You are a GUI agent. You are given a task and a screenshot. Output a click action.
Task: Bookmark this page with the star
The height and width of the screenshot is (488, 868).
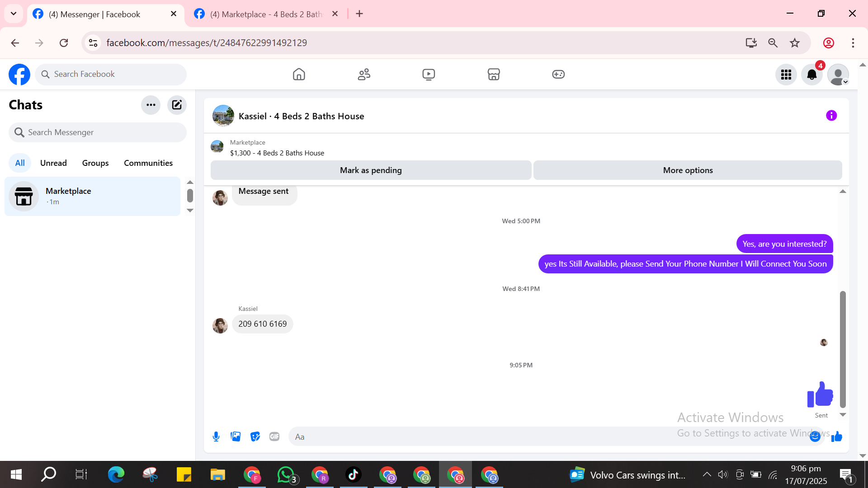(x=795, y=43)
